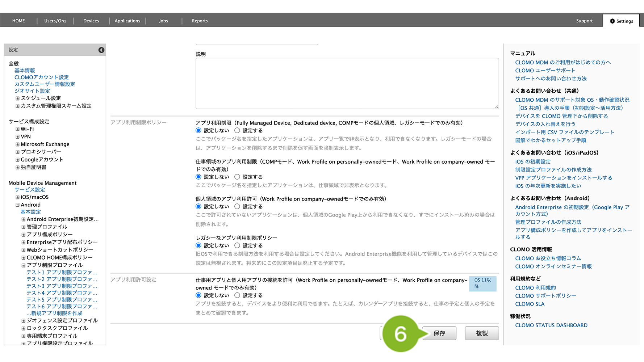Viewport: 644px width, 362px height.
Task: Open Settings gear tab
Action: click(621, 21)
